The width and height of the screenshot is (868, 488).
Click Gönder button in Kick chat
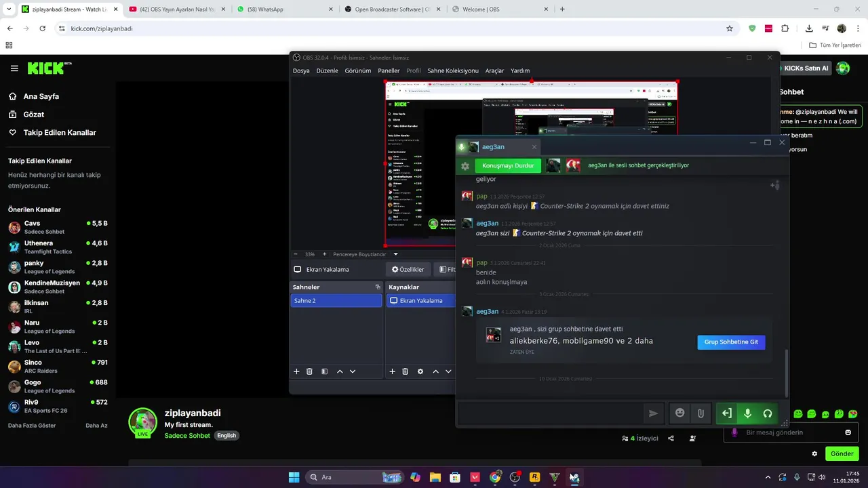pos(842,453)
